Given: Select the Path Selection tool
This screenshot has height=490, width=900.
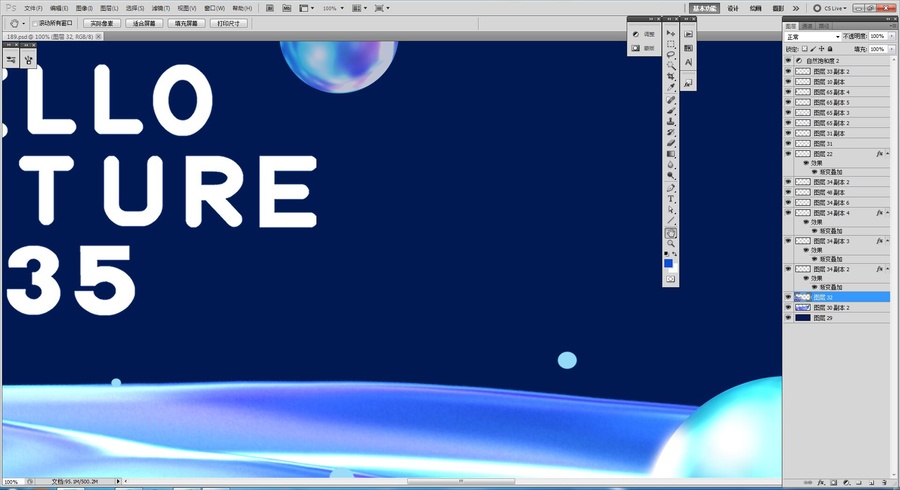Looking at the screenshot, I should click(x=670, y=210).
